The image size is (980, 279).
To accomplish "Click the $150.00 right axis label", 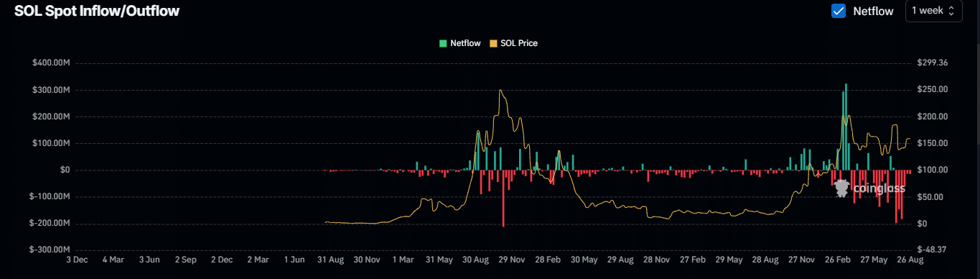I will (x=933, y=143).
